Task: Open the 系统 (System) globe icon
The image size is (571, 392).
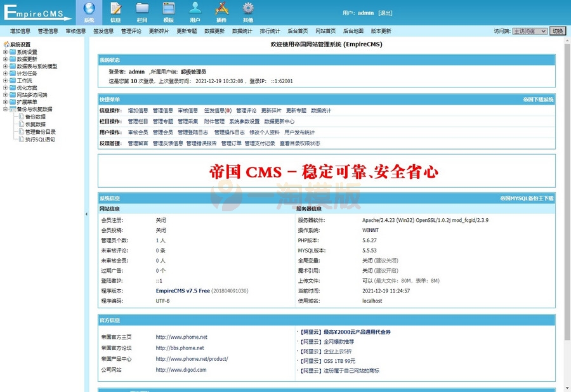Action: pyautogui.click(x=89, y=10)
